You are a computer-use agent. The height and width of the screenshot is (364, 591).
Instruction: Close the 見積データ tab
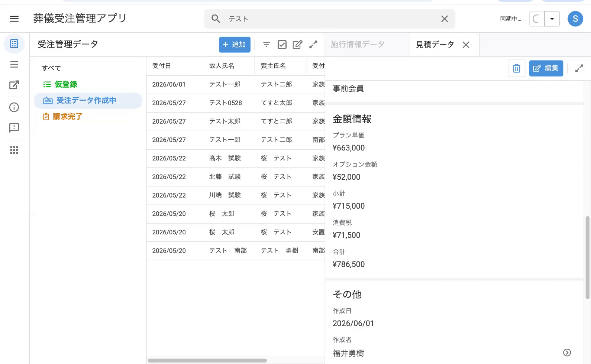(x=466, y=45)
